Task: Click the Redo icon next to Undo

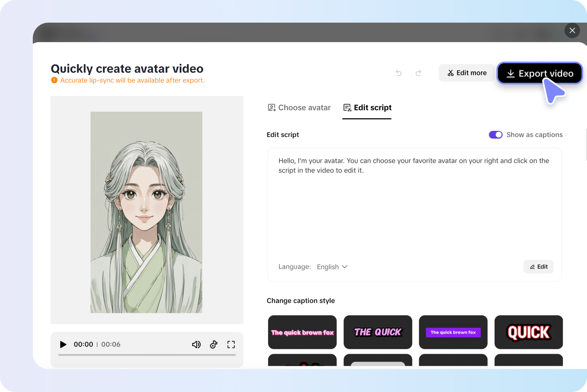Action: 418,73
